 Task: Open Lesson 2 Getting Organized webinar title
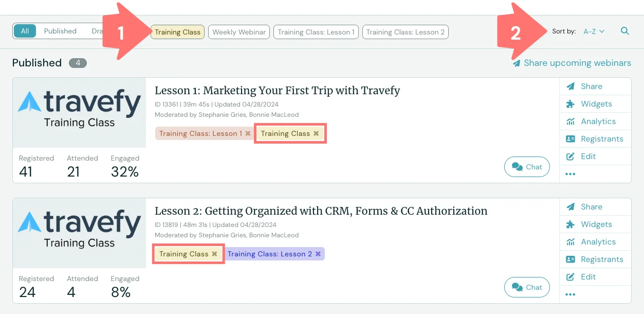(321, 211)
